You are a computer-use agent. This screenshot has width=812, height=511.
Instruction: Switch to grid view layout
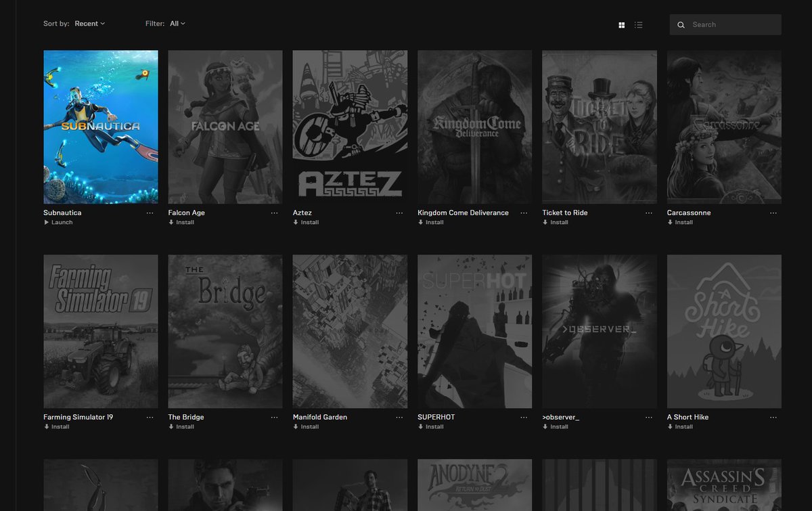(x=622, y=25)
